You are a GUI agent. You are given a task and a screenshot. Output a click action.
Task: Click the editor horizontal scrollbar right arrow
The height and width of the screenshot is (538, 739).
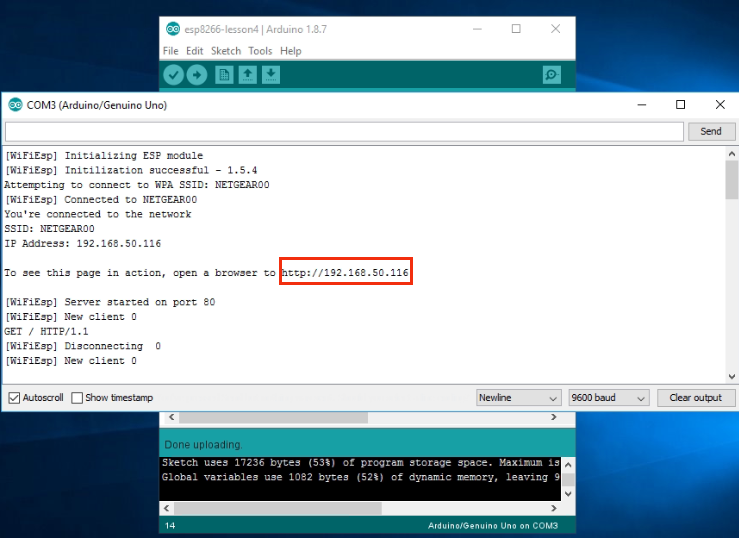coord(554,417)
